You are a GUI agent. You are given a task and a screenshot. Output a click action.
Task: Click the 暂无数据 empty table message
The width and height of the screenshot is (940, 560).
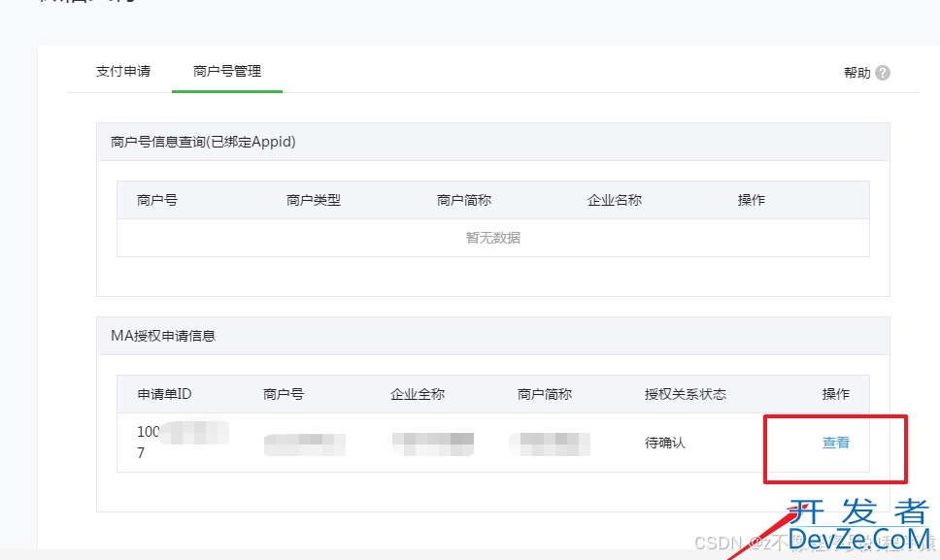[x=492, y=238]
